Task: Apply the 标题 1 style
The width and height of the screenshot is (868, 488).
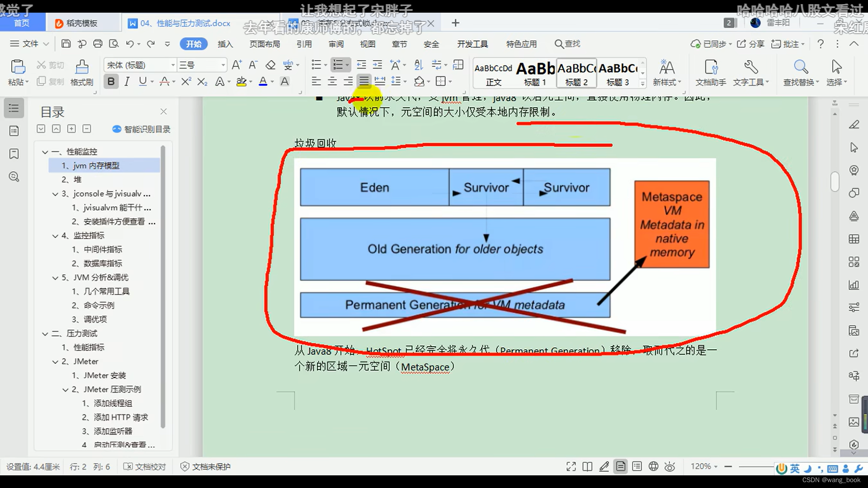Action: 535,73
